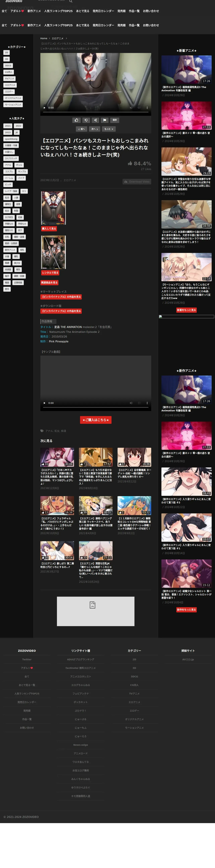Open 作品一覧 in second navigation row
The height and width of the screenshot is (868, 215).
[134, 25]
